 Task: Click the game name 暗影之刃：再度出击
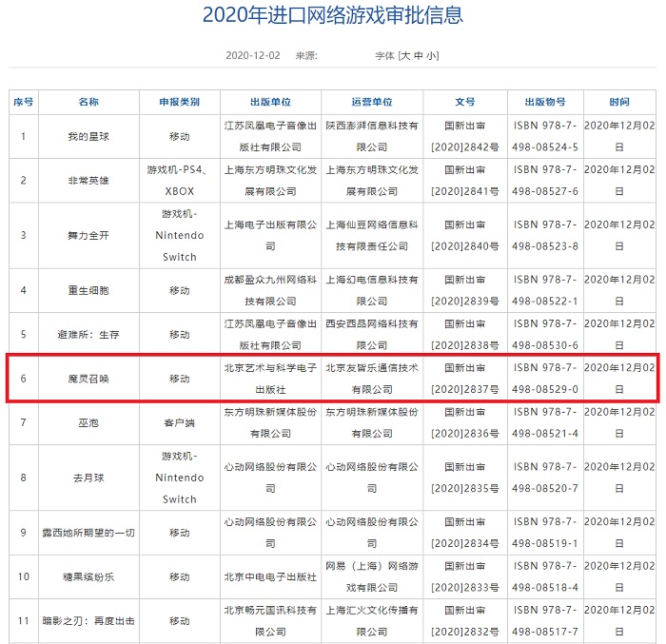[x=88, y=620]
